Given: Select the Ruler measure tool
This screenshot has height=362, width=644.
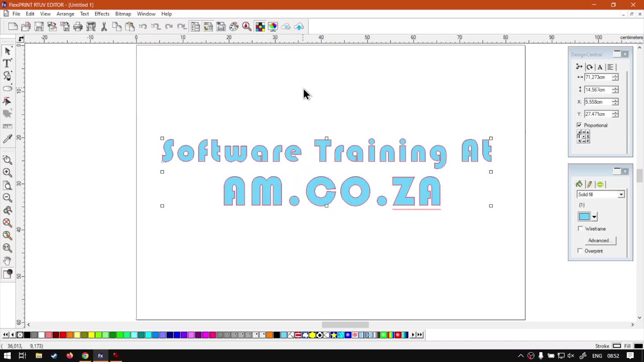Looking at the screenshot, I should pyautogui.click(x=7, y=126).
